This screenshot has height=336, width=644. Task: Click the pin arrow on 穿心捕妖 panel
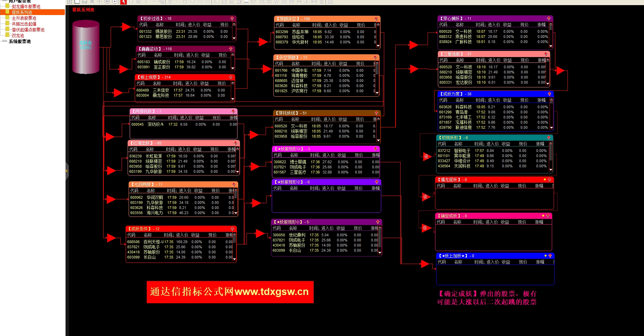[x=549, y=18]
